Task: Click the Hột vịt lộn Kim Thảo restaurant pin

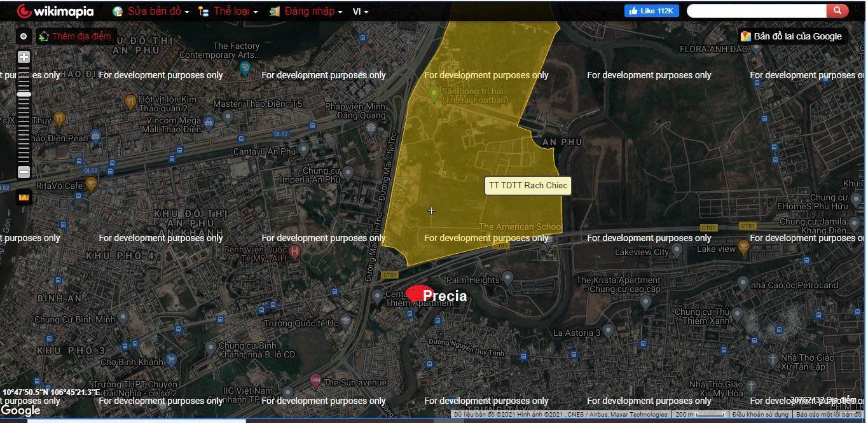Action: (x=131, y=102)
